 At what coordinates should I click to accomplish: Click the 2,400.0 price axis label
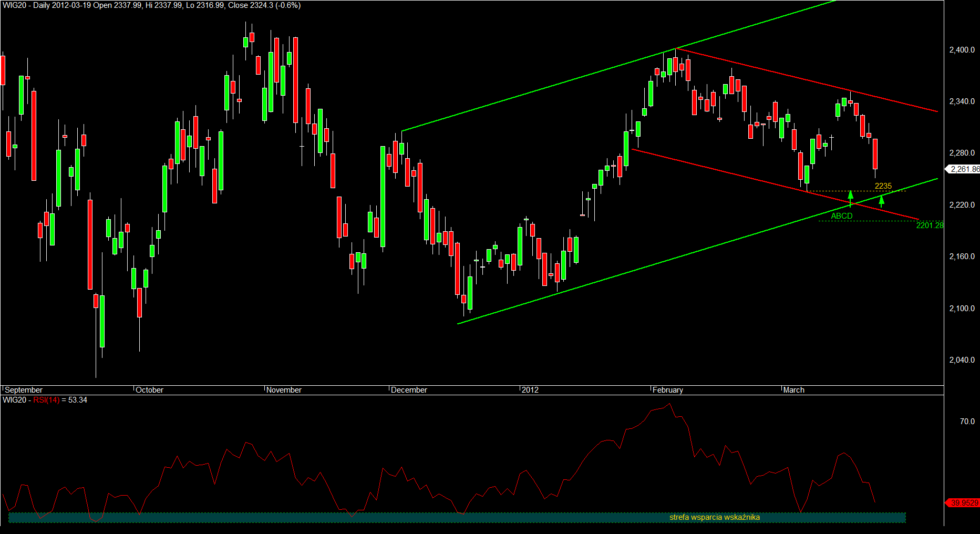[x=962, y=50]
